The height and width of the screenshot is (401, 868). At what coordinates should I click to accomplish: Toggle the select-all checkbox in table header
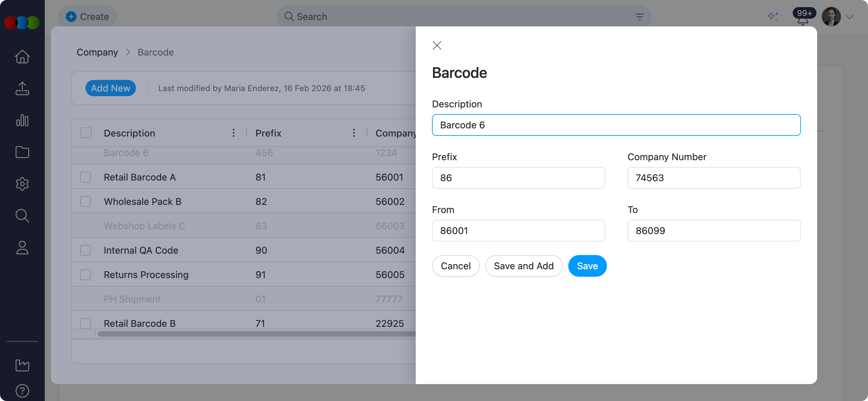85,133
